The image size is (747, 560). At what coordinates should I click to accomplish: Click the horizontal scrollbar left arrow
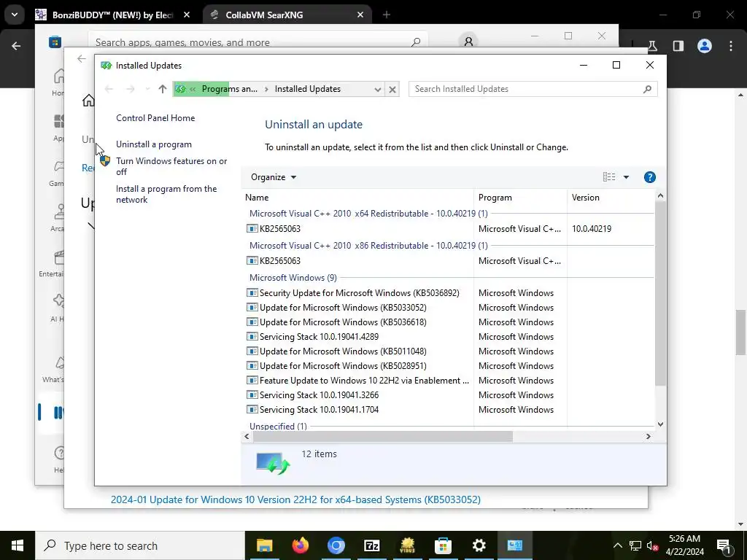tap(247, 436)
